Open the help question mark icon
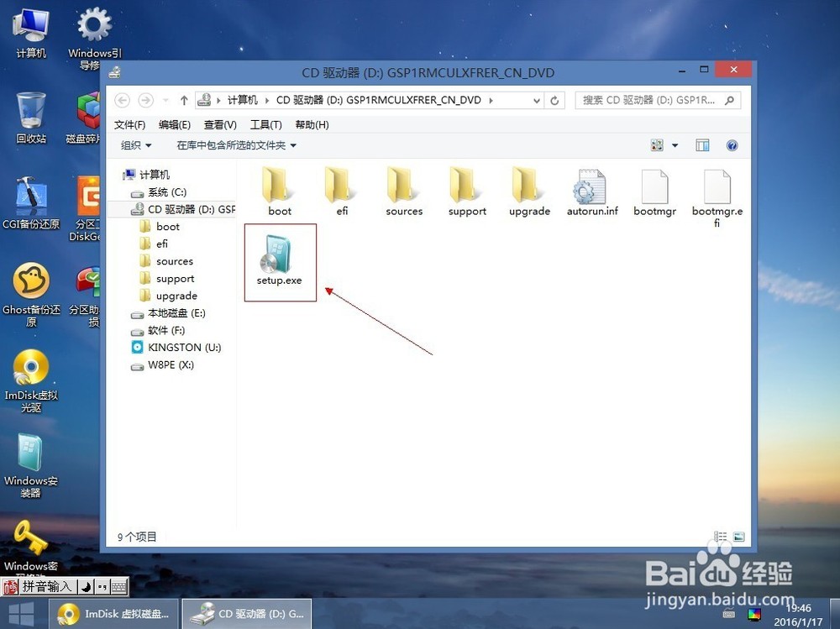 (x=732, y=145)
